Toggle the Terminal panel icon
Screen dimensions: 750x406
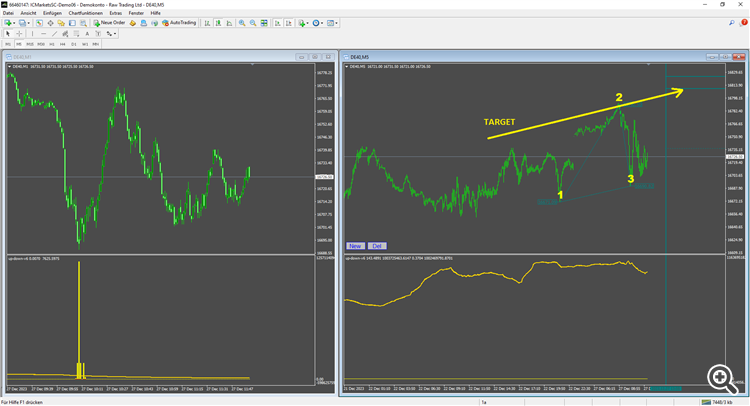(x=72, y=23)
